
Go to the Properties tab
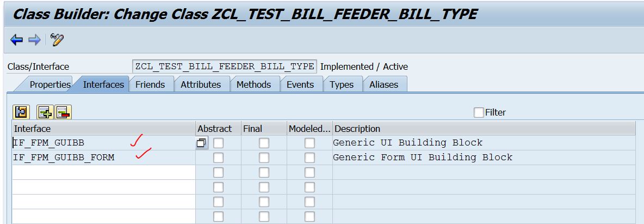(x=49, y=84)
